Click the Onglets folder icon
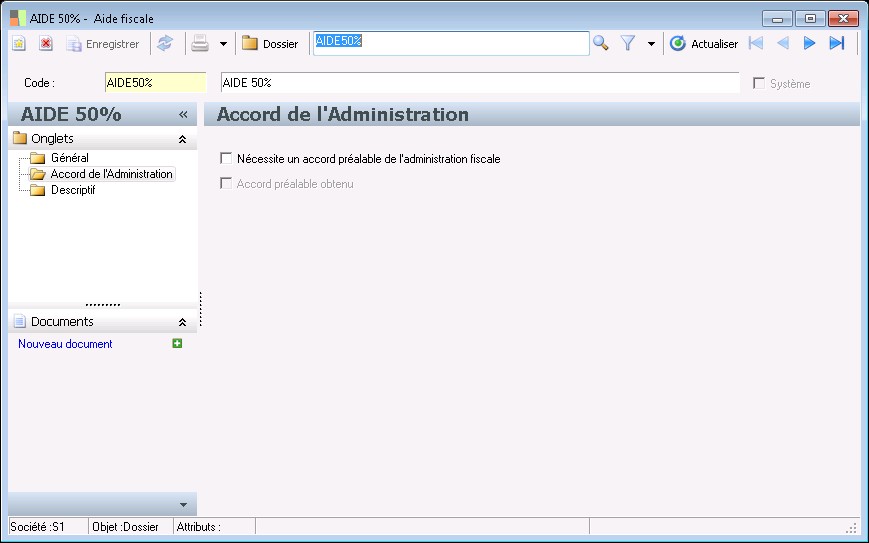The width and height of the screenshot is (869, 543). [20, 138]
